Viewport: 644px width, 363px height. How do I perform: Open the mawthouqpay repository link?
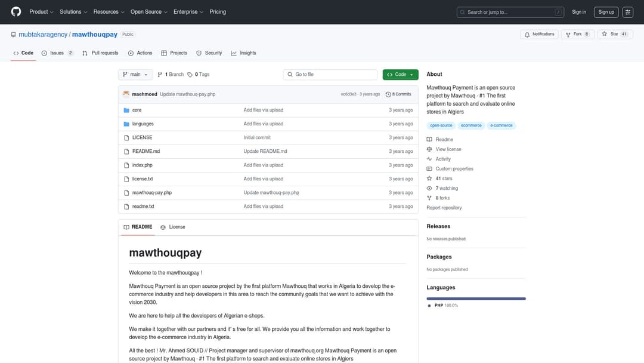[x=94, y=35]
